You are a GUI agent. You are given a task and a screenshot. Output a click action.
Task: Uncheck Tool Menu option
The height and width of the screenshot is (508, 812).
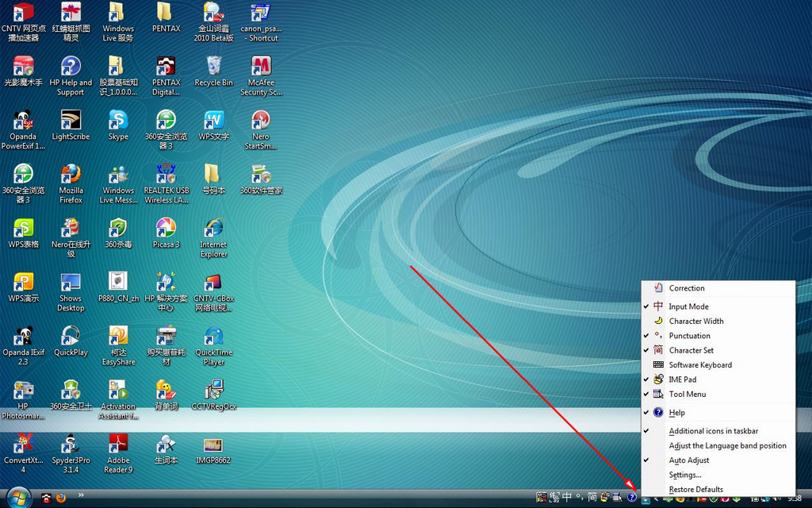tap(718, 394)
